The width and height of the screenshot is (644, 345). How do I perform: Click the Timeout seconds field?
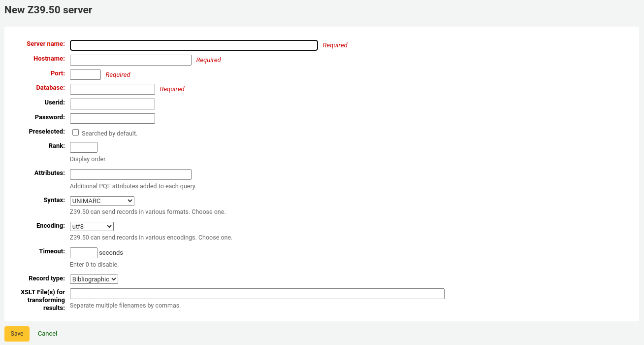coord(84,253)
